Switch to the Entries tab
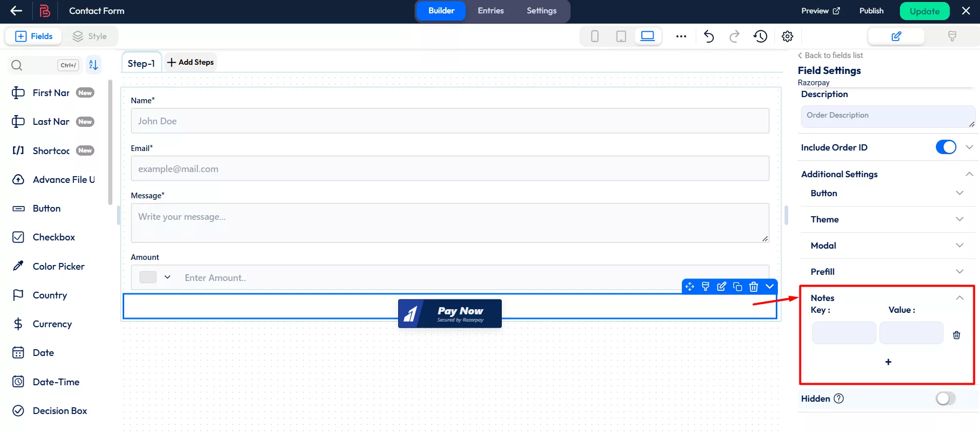This screenshot has height=433, width=980. [x=491, y=11]
